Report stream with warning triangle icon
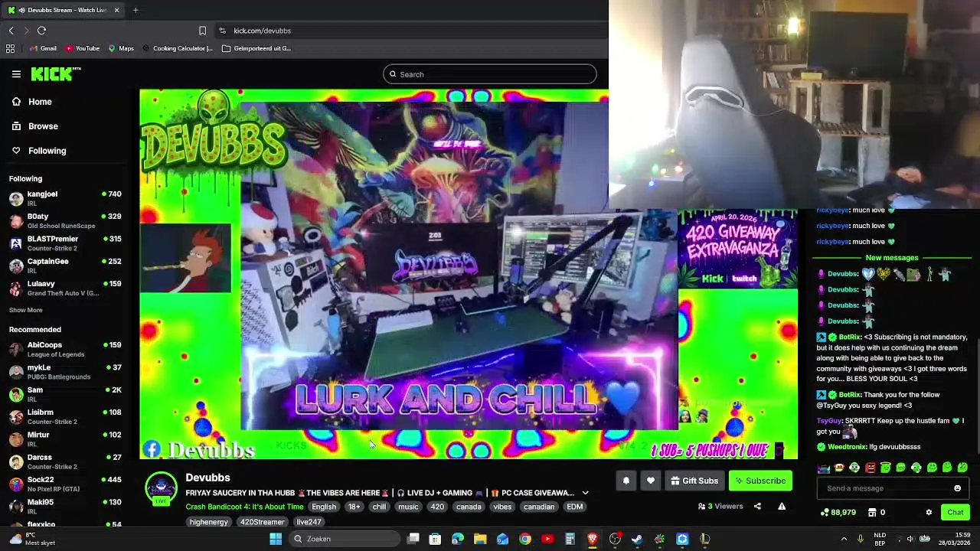 pyautogui.click(x=782, y=506)
